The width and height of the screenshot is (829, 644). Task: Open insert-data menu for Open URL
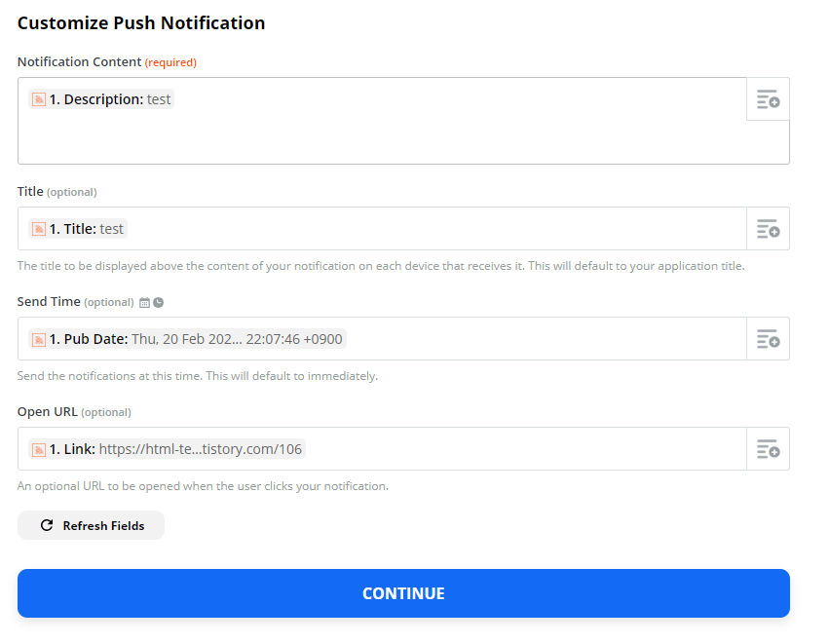click(x=768, y=449)
